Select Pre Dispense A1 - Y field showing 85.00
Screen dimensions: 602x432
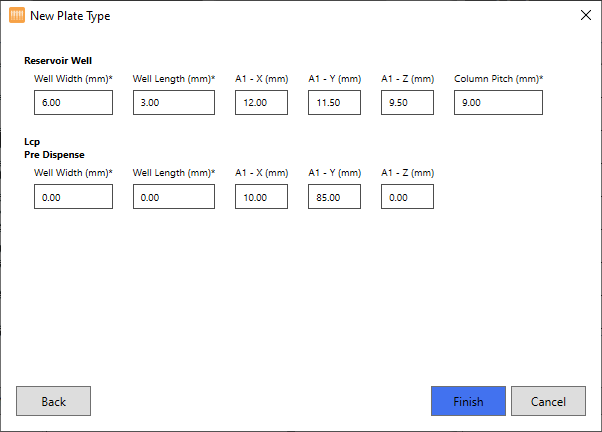pyautogui.click(x=334, y=197)
